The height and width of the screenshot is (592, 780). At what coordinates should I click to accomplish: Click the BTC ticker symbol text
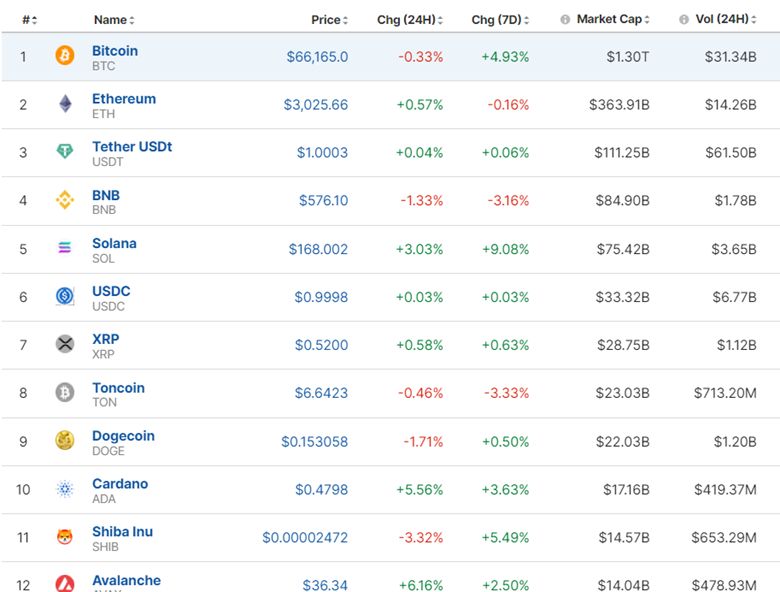pos(103,66)
